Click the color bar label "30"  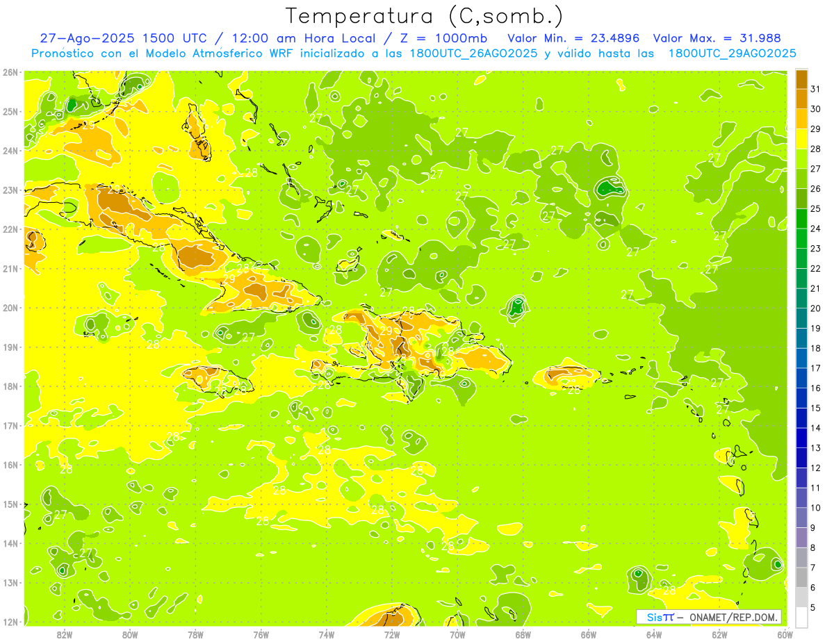[815, 109]
